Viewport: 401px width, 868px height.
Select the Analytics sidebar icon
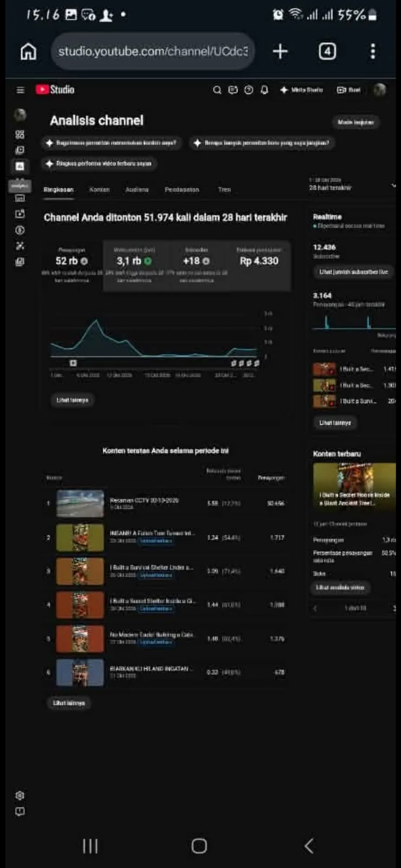(x=20, y=167)
